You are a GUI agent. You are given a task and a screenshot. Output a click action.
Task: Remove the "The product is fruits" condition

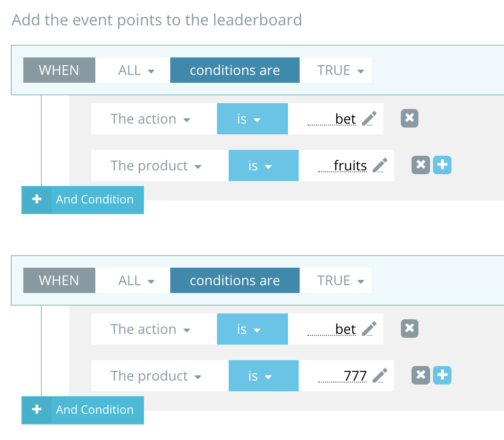point(420,165)
